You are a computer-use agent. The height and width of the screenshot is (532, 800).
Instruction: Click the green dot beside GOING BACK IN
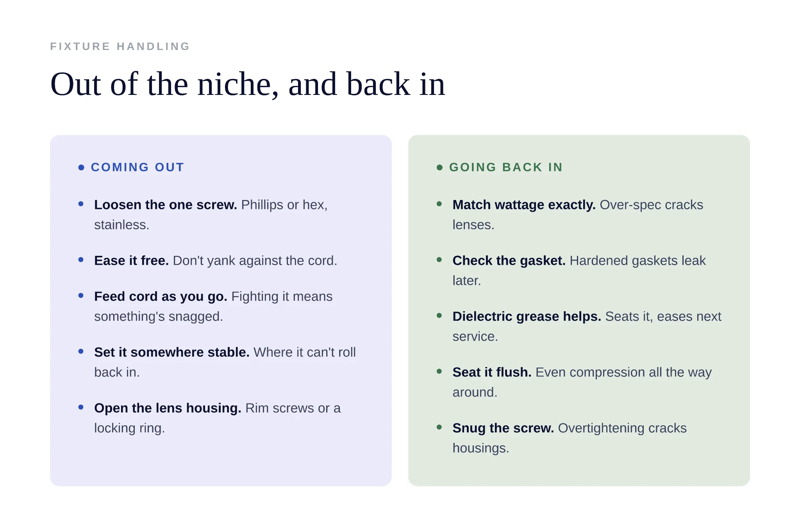coord(439,168)
